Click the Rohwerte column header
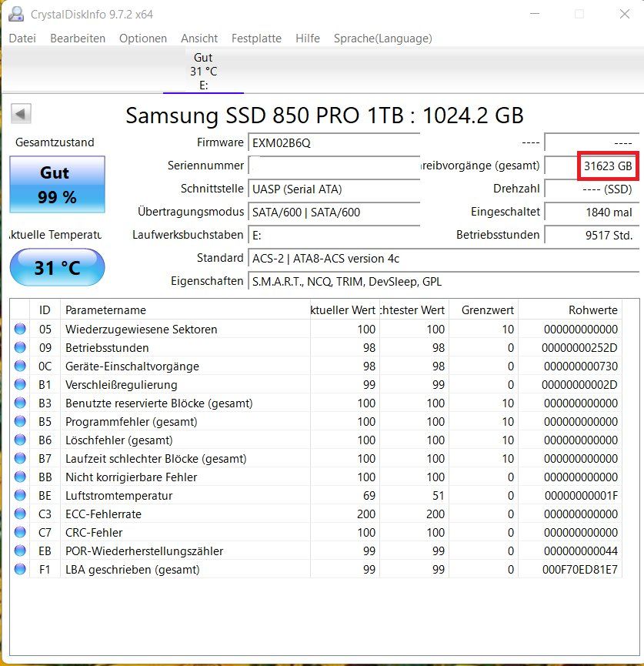The image size is (644, 666). 570,310
